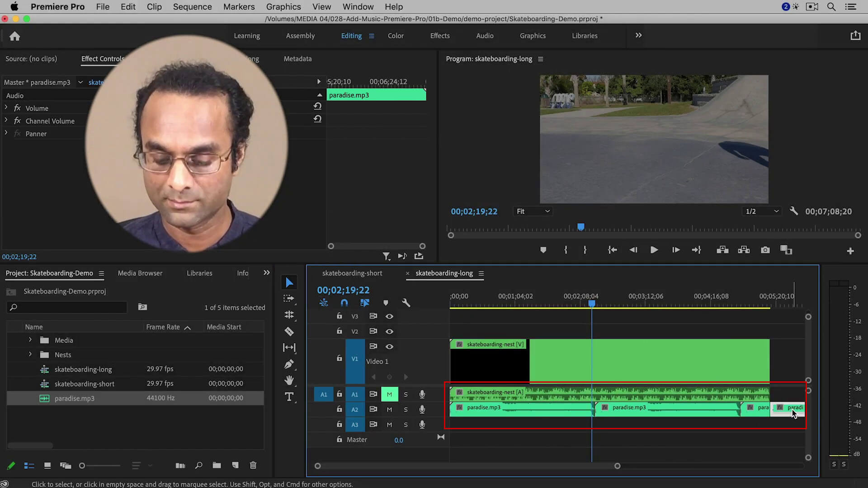Click Comparison View button

coord(786,250)
